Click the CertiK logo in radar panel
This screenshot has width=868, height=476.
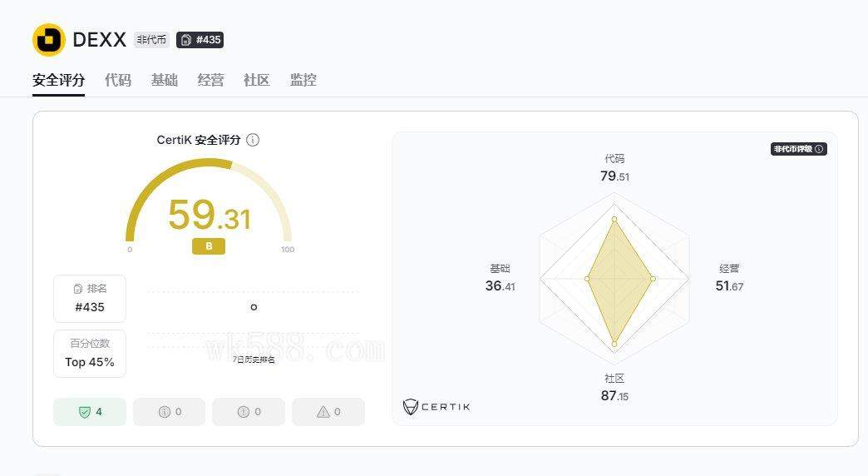[436, 406]
